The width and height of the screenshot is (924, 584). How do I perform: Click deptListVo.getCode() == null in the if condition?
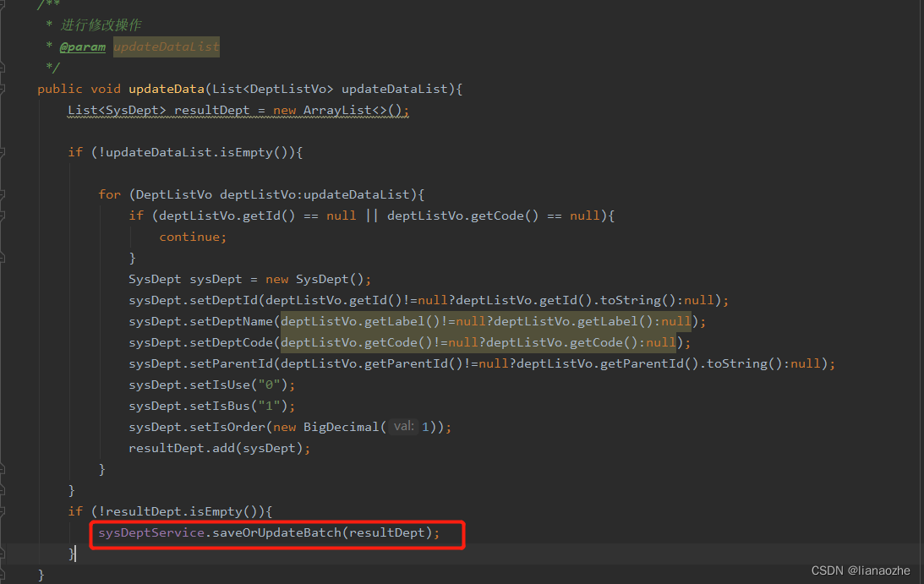[493, 216]
